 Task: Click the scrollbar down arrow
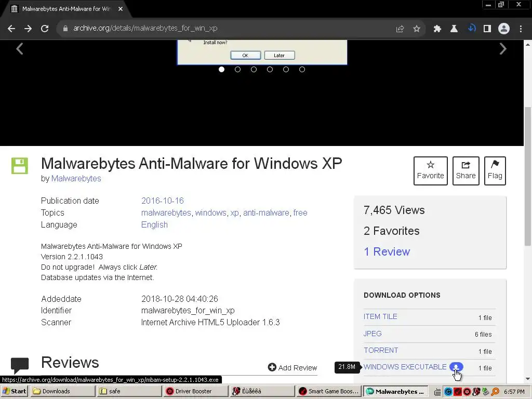point(528,379)
